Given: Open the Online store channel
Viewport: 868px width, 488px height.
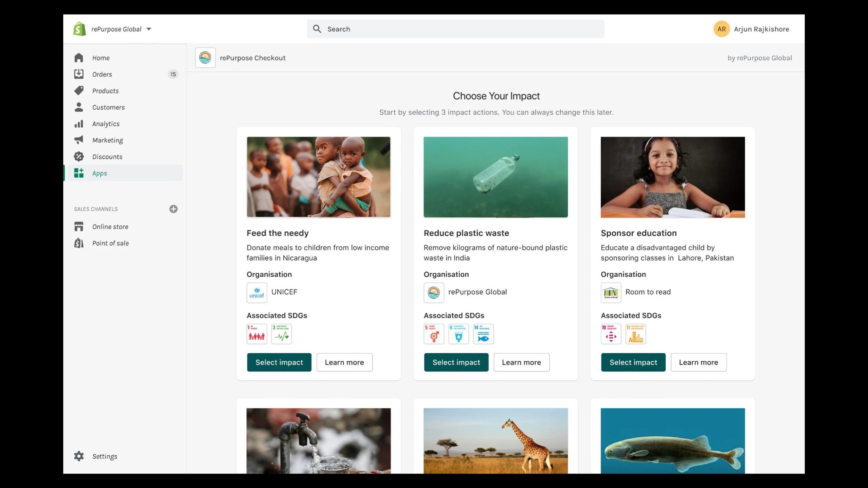Looking at the screenshot, I should coord(110,227).
